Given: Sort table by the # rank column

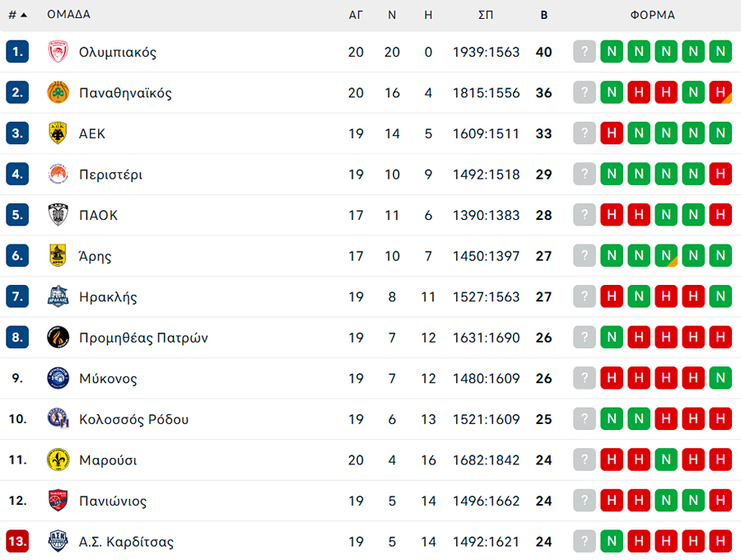Looking at the screenshot, I should (x=17, y=15).
